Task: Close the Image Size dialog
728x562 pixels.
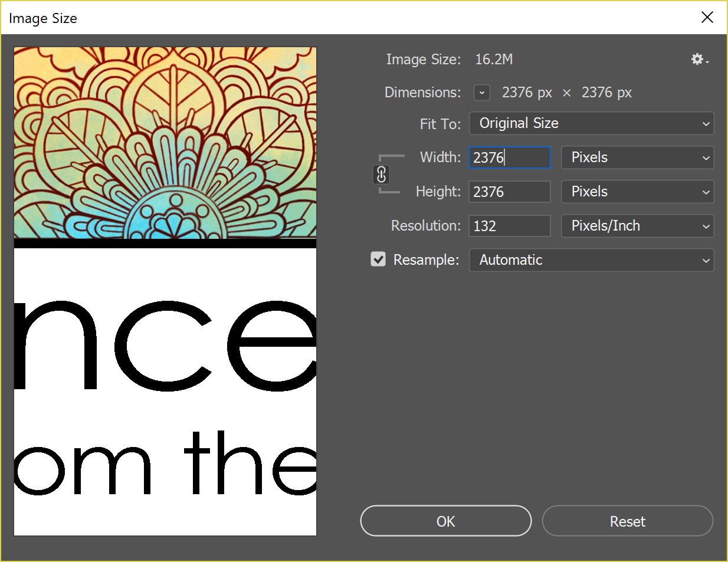Action: point(707,18)
